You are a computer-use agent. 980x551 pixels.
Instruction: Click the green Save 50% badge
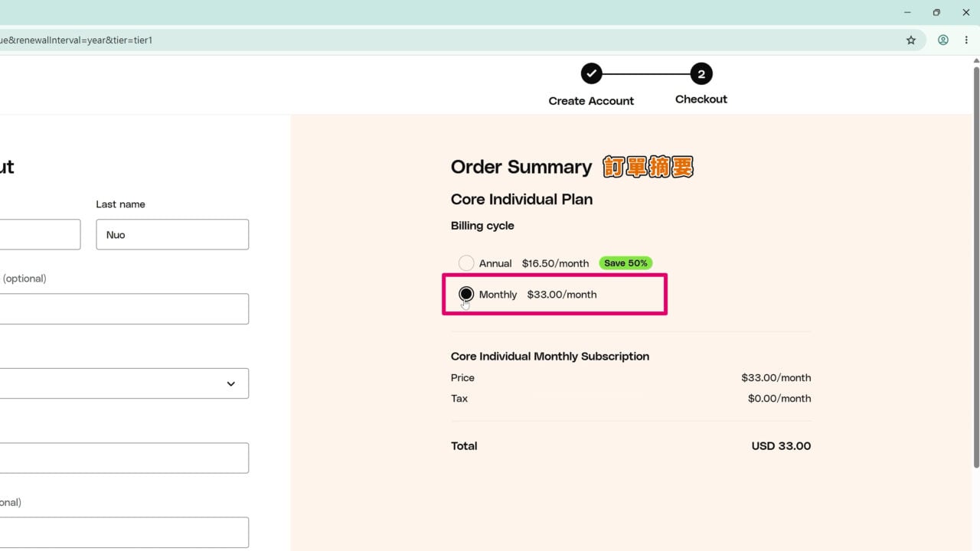pos(626,263)
